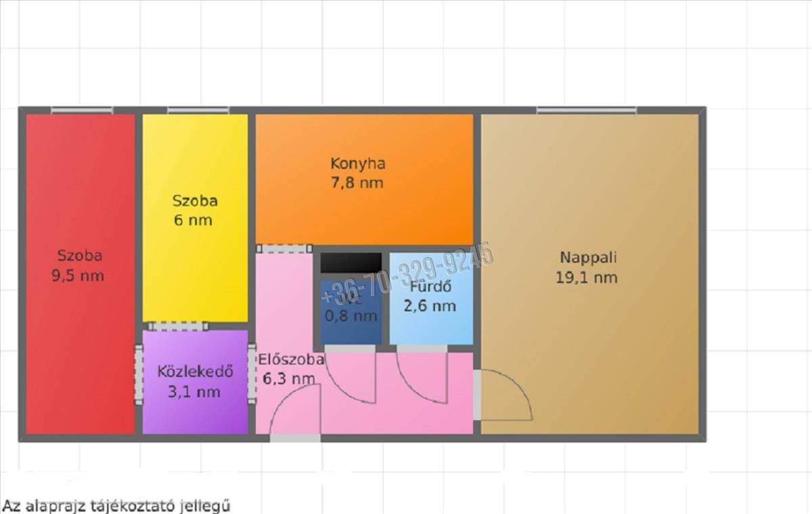Click the Fürdő door swing arc

click(421, 379)
